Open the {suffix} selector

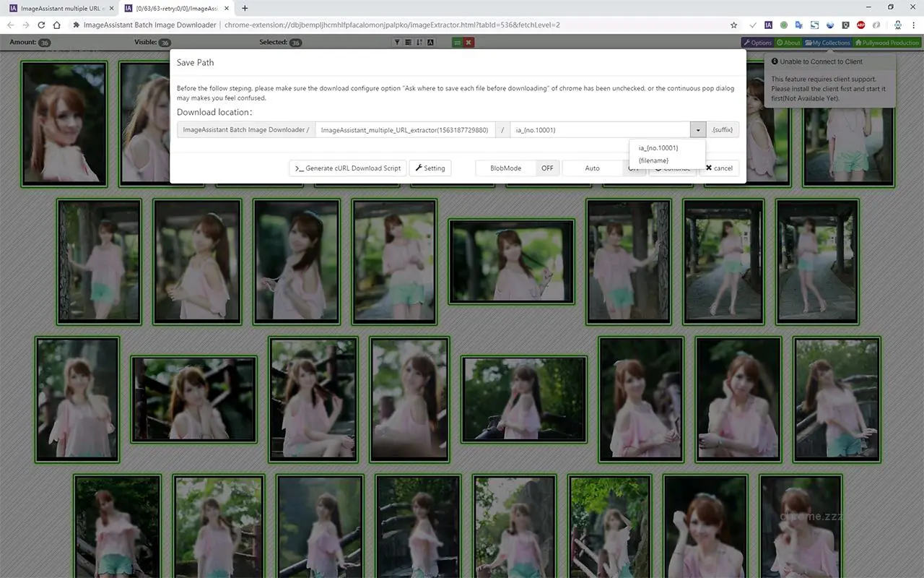pyautogui.click(x=723, y=129)
